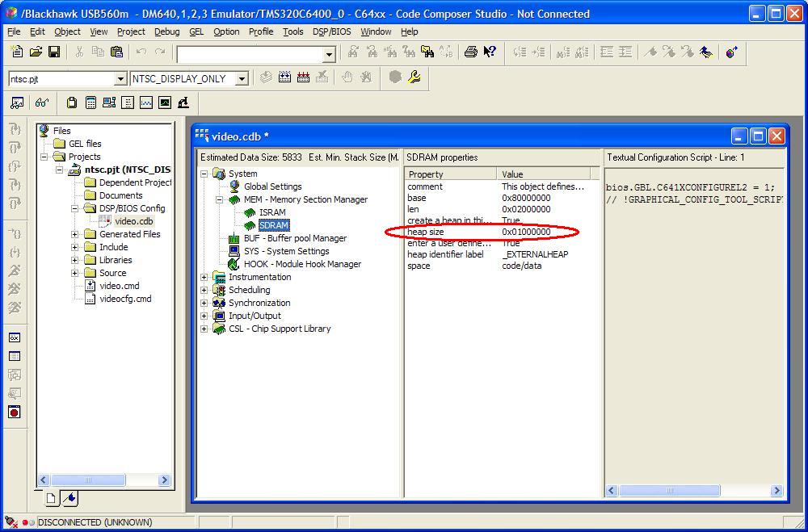
Task: Select the ISRAM memory segment
Action: coord(272,212)
